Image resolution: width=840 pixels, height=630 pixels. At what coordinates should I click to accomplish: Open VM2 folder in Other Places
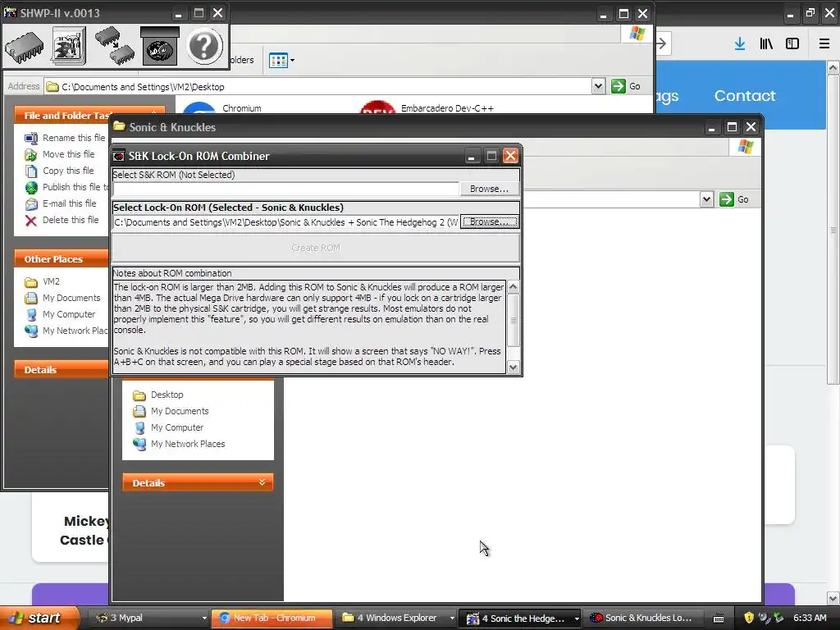(x=51, y=281)
